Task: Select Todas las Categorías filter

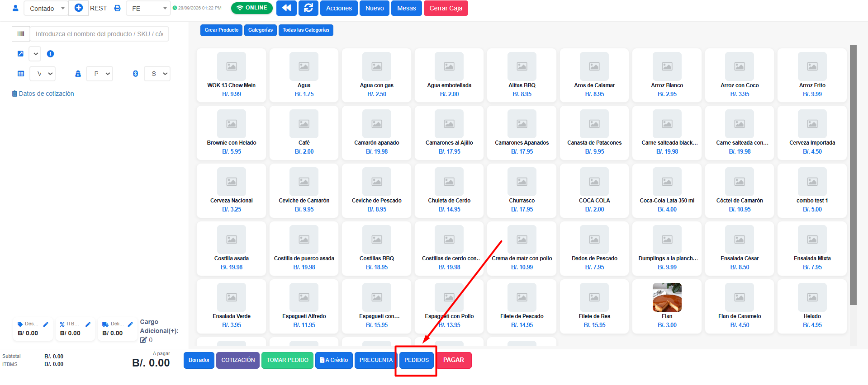Action: (x=306, y=30)
